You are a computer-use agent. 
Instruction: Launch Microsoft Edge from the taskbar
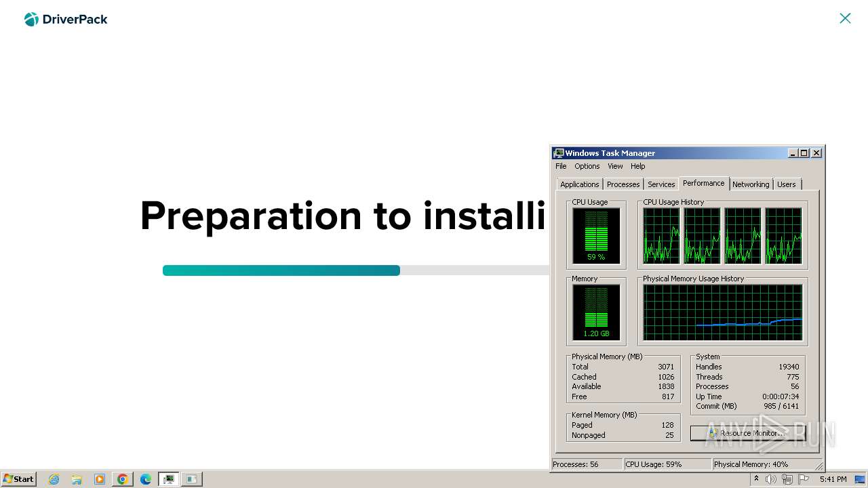point(146,479)
